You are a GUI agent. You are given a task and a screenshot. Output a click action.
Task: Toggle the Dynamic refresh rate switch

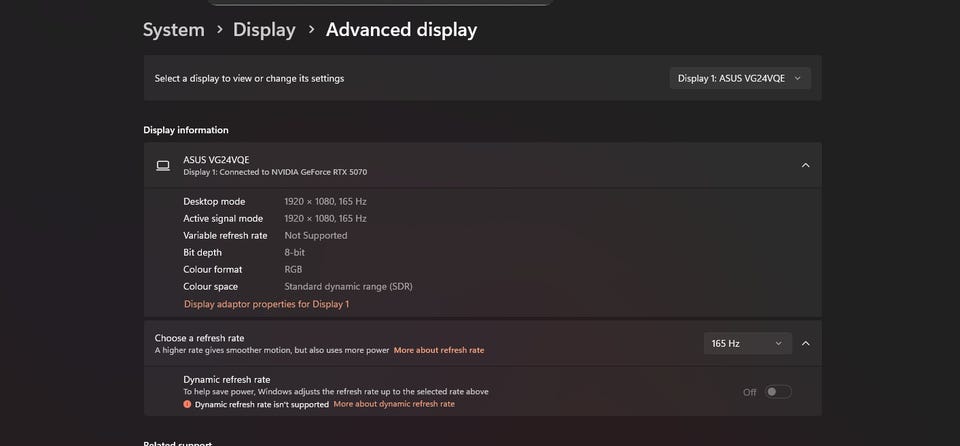click(x=778, y=392)
